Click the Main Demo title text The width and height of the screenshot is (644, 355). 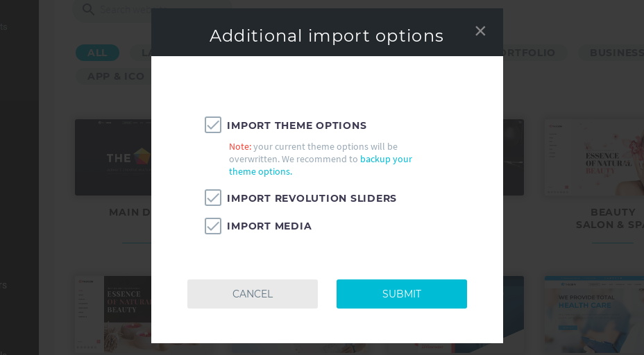point(130,212)
